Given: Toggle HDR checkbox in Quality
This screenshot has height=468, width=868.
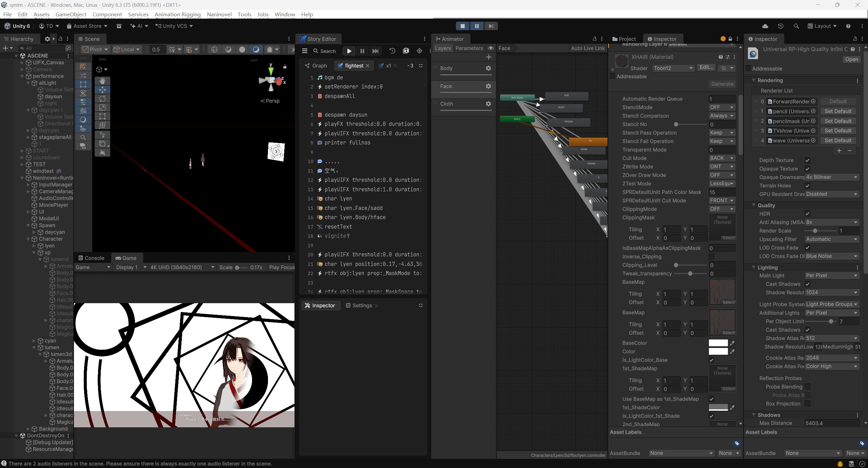Looking at the screenshot, I should click(807, 214).
